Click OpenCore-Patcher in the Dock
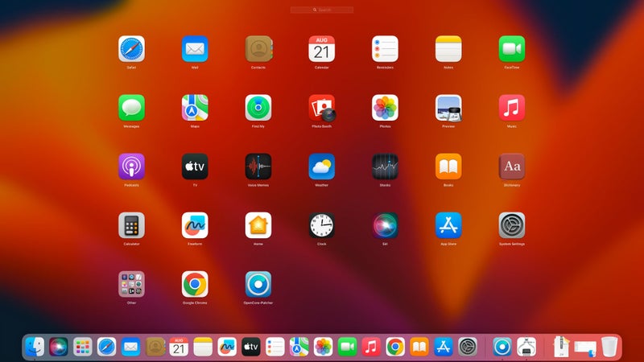 click(502, 348)
